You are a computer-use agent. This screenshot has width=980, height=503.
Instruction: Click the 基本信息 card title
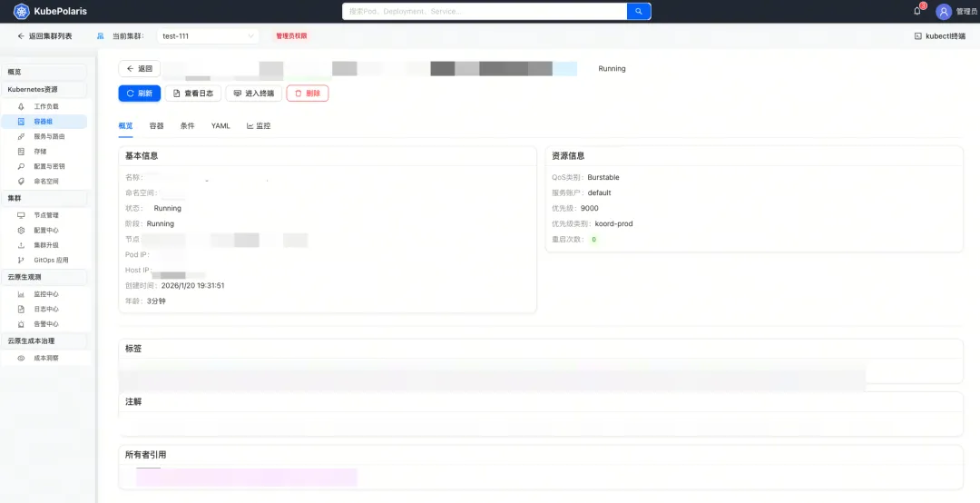[142, 156]
